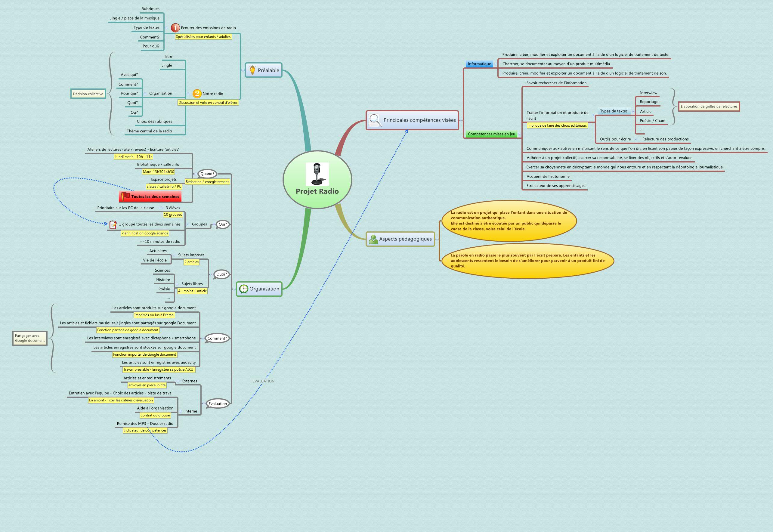
Task: Click the person icon on Aspects pédagogiques
Action: [373, 239]
